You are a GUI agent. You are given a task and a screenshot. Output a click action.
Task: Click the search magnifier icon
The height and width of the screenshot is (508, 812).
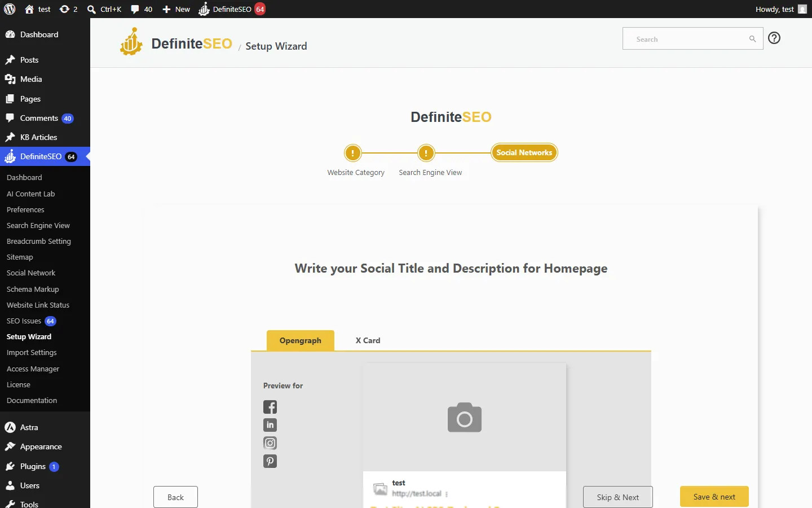tap(752, 39)
